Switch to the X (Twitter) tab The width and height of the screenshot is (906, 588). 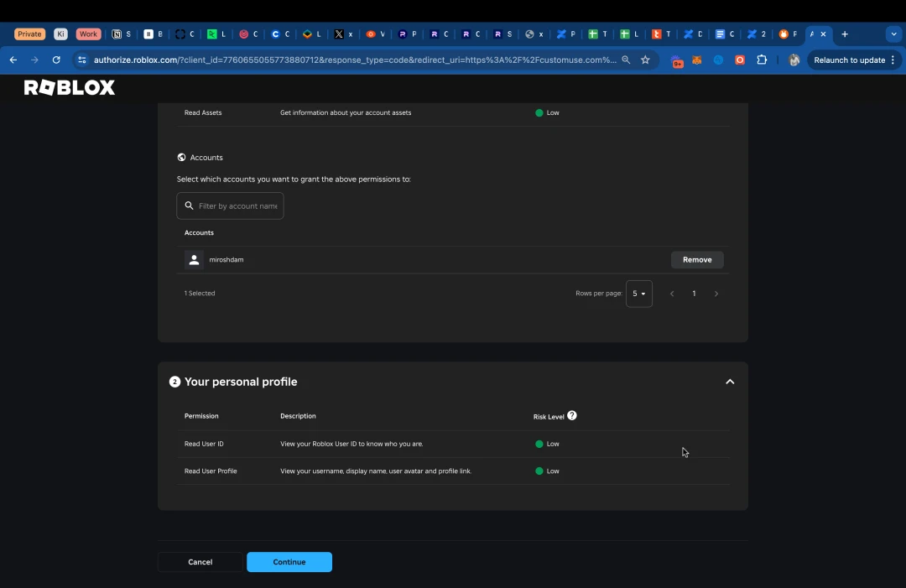pyautogui.click(x=343, y=34)
